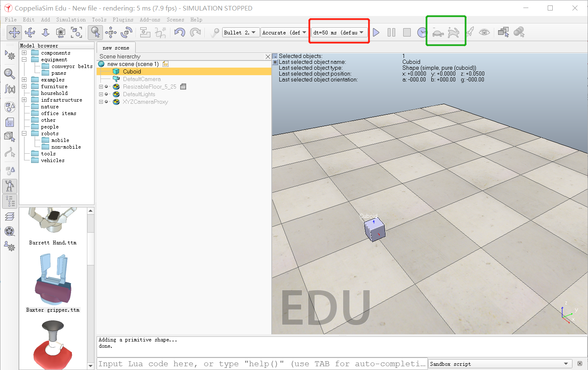Slow down simulation with the turtle icon
The width and height of the screenshot is (588, 370).
coord(438,32)
